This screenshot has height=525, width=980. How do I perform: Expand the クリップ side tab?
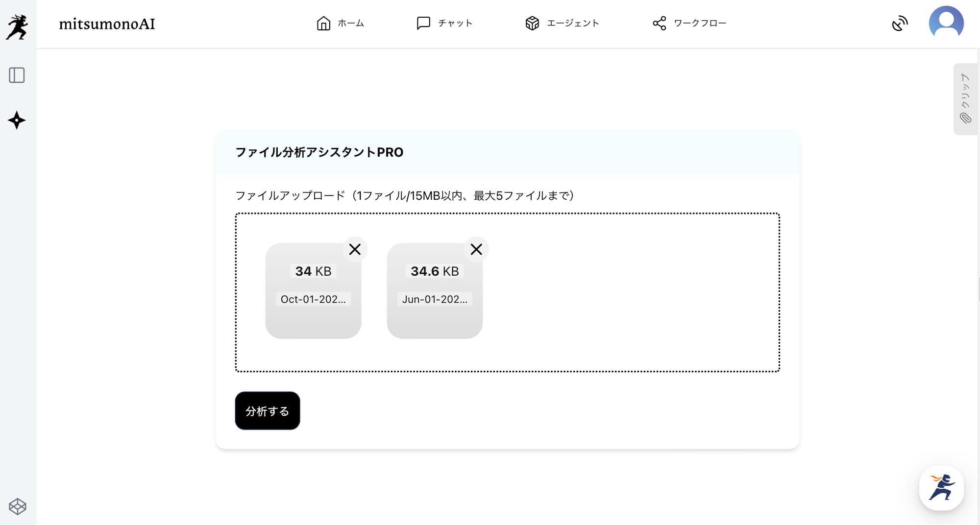pyautogui.click(x=965, y=99)
